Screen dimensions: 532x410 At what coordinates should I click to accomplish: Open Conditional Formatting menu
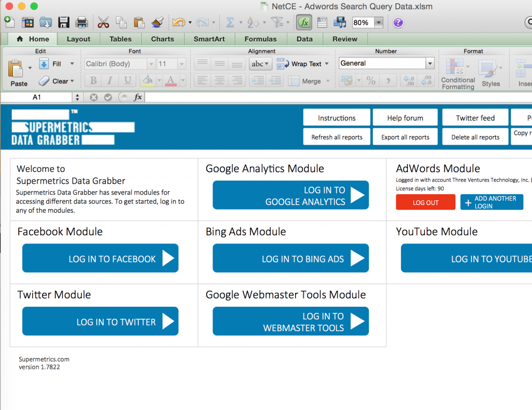click(458, 74)
